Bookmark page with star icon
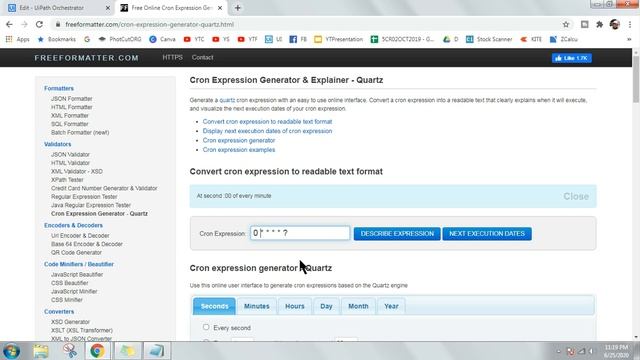640x360 pixels. click(566, 24)
